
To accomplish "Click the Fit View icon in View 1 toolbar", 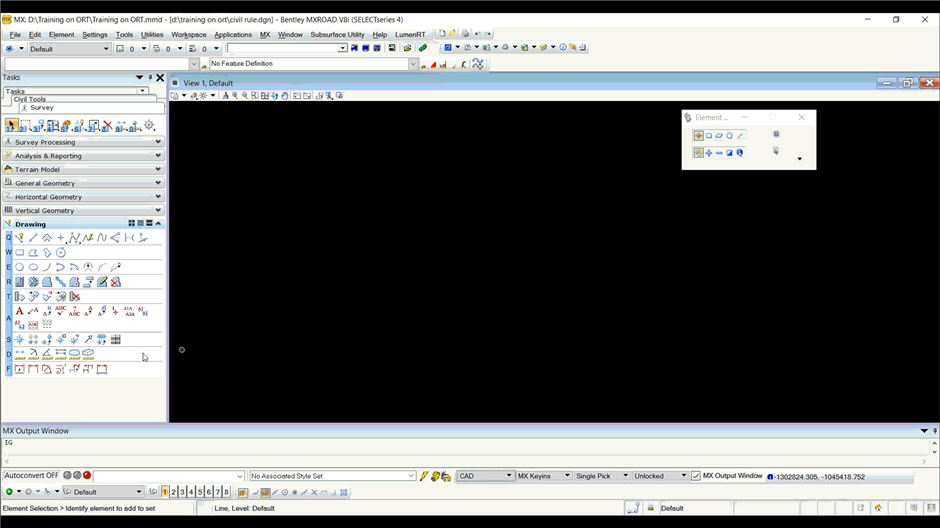I will [x=265, y=96].
